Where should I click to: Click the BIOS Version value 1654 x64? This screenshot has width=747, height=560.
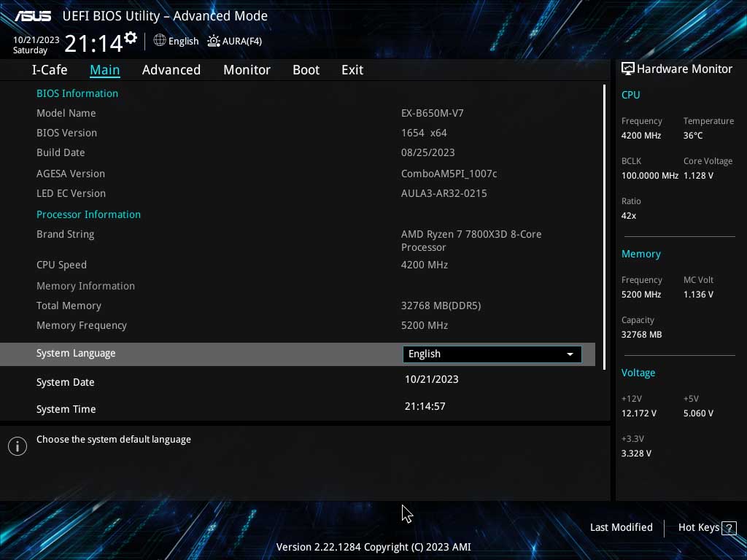[x=424, y=133]
